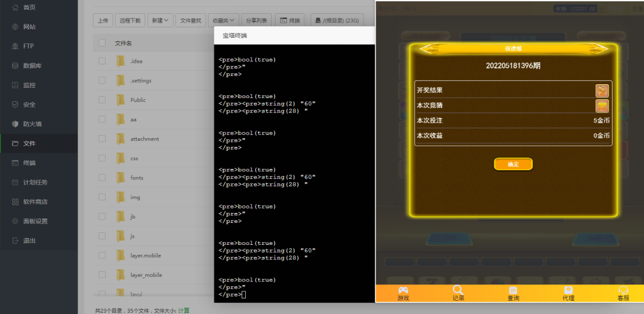Open the 代理 icon in bottom bar
The image size is (644, 314).
tap(569, 290)
